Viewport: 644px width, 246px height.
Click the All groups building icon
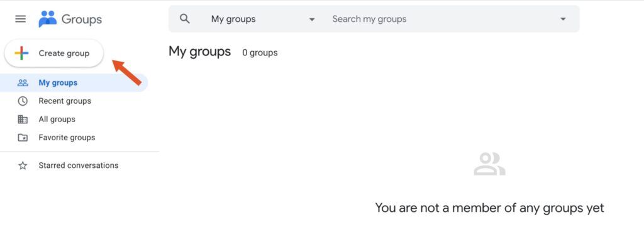click(23, 120)
